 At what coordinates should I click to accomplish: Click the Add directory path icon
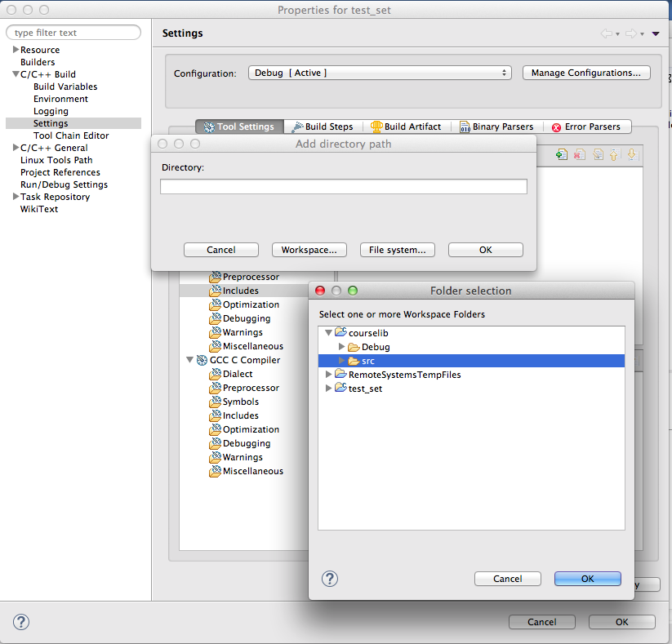[562, 154]
